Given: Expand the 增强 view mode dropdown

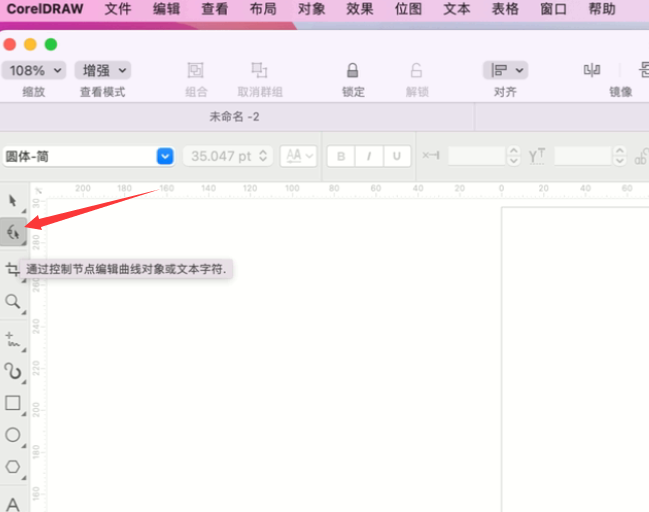Looking at the screenshot, I should [105, 71].
